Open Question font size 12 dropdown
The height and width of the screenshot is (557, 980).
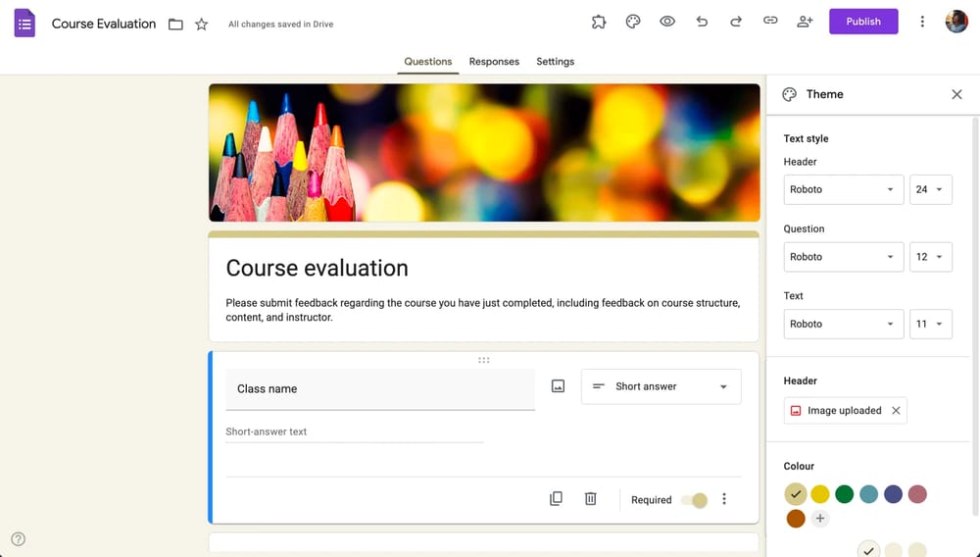click(x=930, y=257)
